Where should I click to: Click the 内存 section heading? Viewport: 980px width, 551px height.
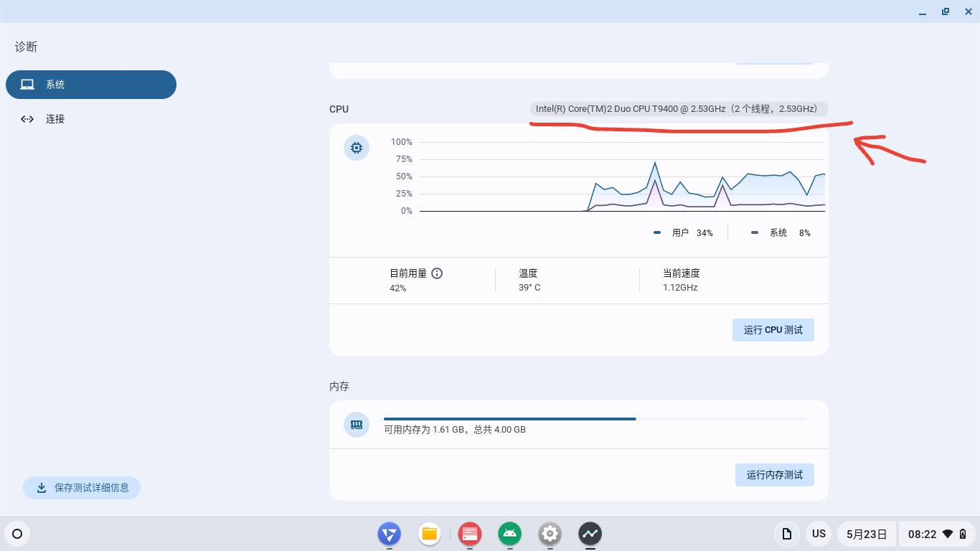[339, 386]
